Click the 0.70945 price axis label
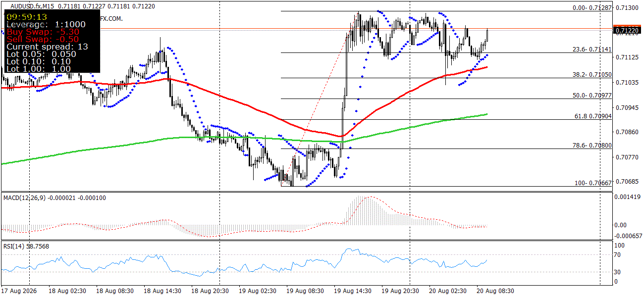The height and width of the screenshot is (297, 644). coord(627,107)
